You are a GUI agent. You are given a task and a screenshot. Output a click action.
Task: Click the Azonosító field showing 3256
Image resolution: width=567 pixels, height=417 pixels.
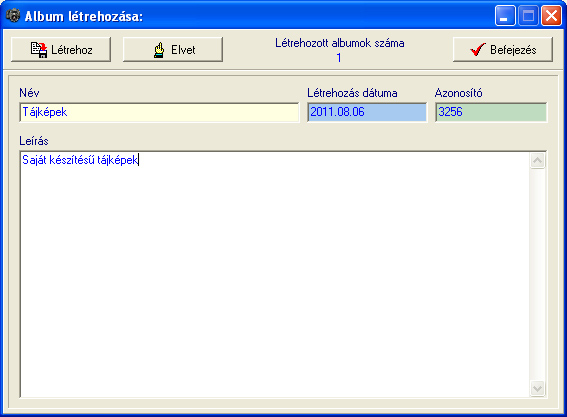[491, 112]
